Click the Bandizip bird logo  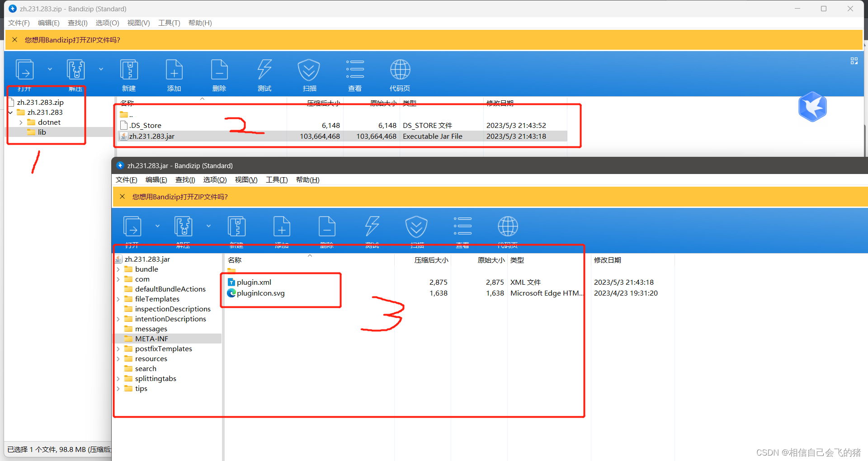[812, 107]
